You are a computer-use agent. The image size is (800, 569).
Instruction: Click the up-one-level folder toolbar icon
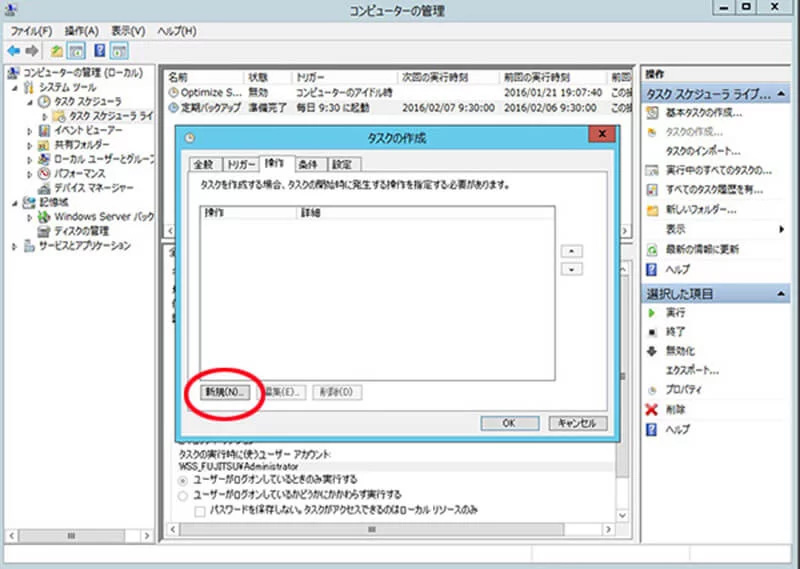(x=58, y=50)
